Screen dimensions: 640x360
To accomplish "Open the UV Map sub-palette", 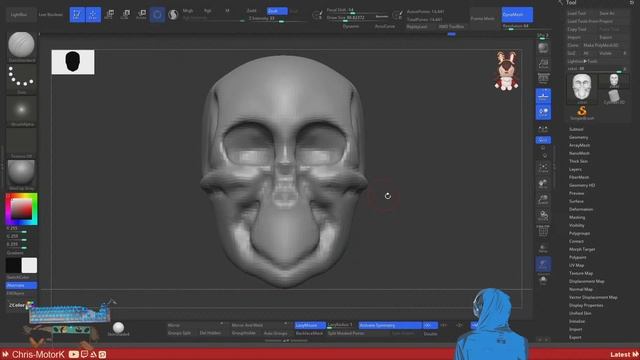I will point(576,265).
